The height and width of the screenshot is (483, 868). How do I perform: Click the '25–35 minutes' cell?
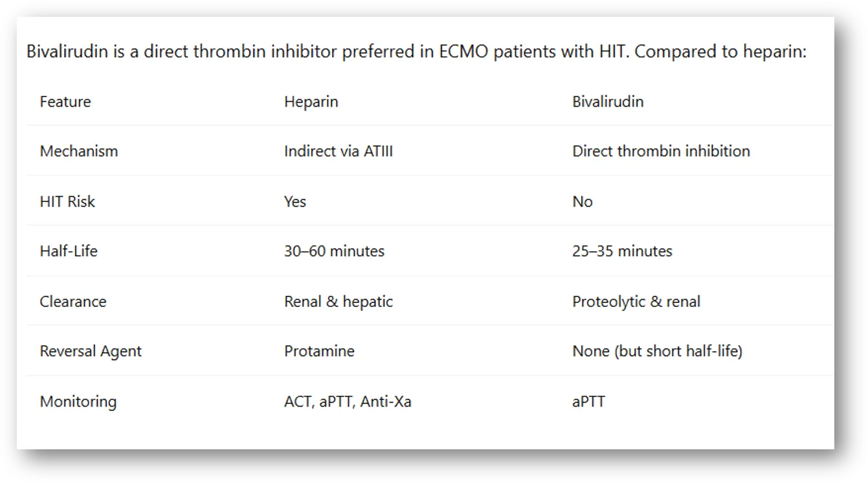[x=622, y=251]
